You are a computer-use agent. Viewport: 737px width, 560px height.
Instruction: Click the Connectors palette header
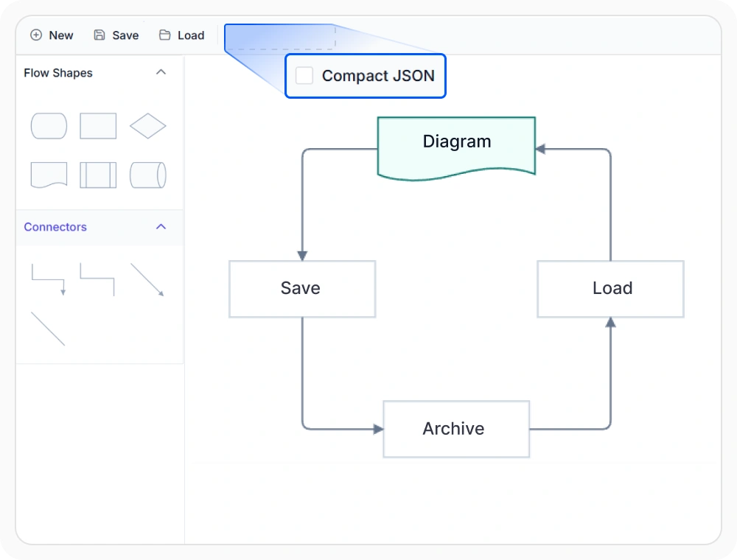click(99, 227)
